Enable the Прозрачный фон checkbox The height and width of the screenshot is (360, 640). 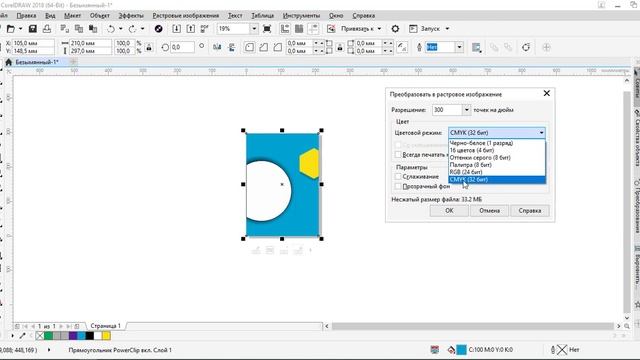398,186
